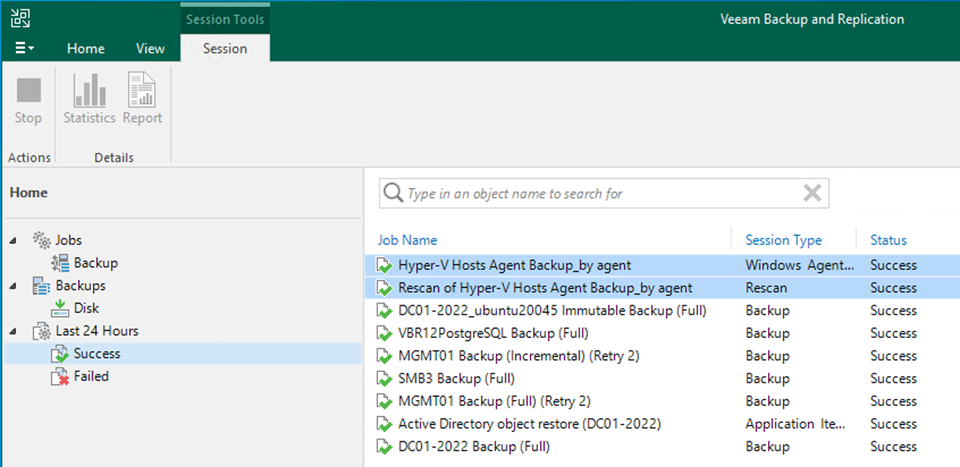The width and height of the screenshot is (960, 467).
Task: Collapse the Last 24 Hours node
Action: point(13,331)
